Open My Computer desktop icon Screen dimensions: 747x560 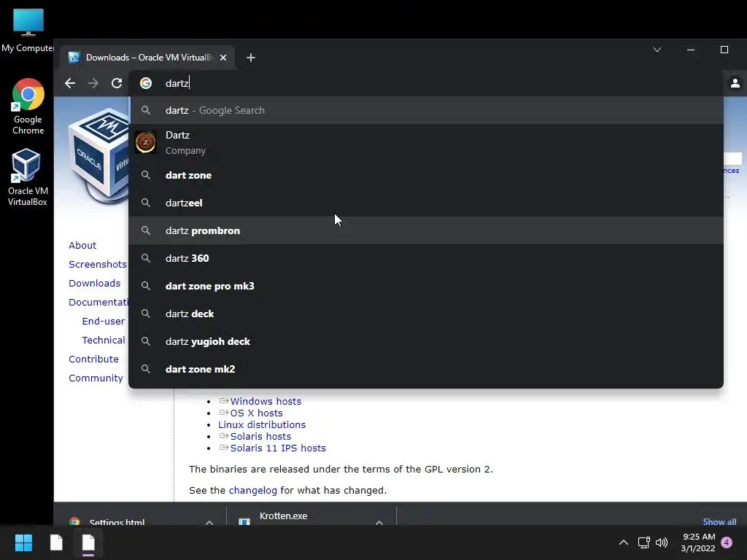[x=28, y=31]
